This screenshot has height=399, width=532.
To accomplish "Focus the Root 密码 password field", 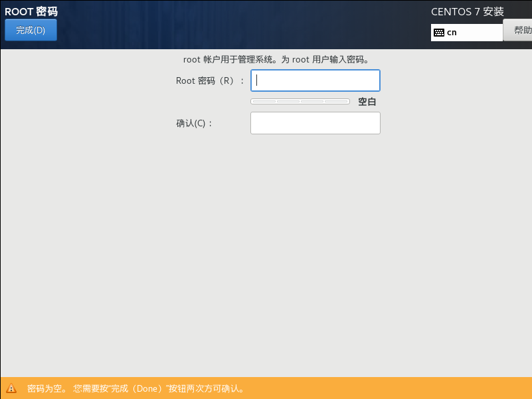I will [315, 80].
